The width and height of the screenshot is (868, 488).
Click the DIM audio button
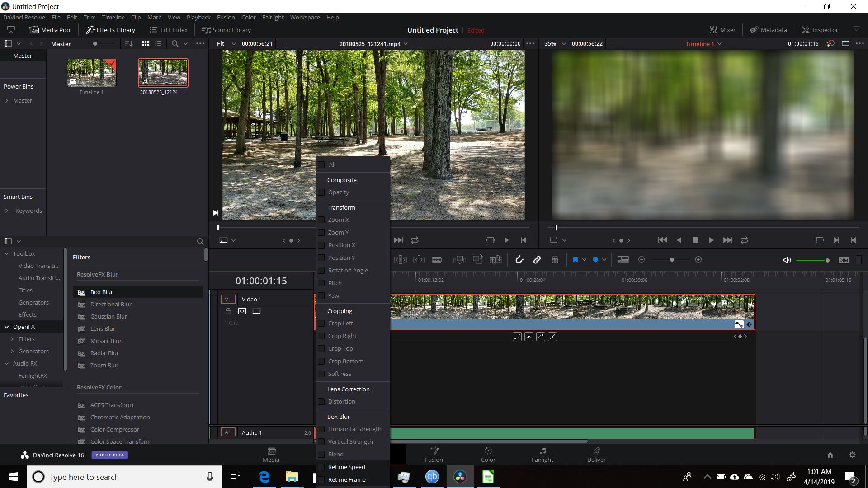844,260
